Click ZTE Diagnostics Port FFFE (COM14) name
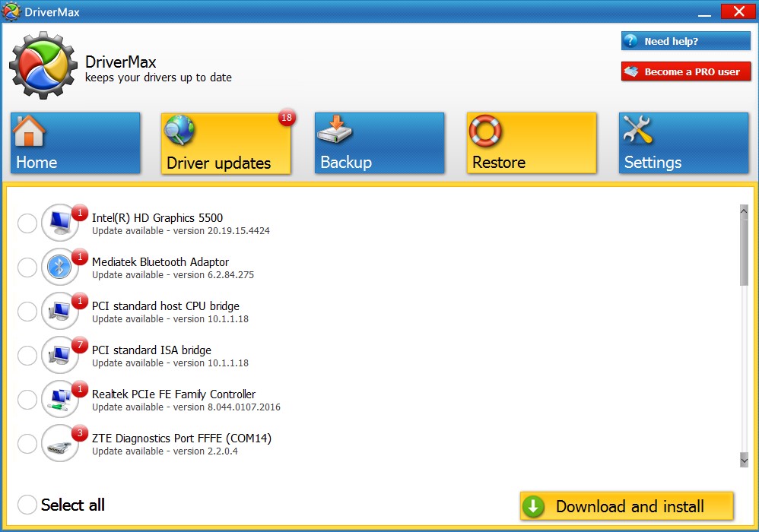 [x=182, y=439]
